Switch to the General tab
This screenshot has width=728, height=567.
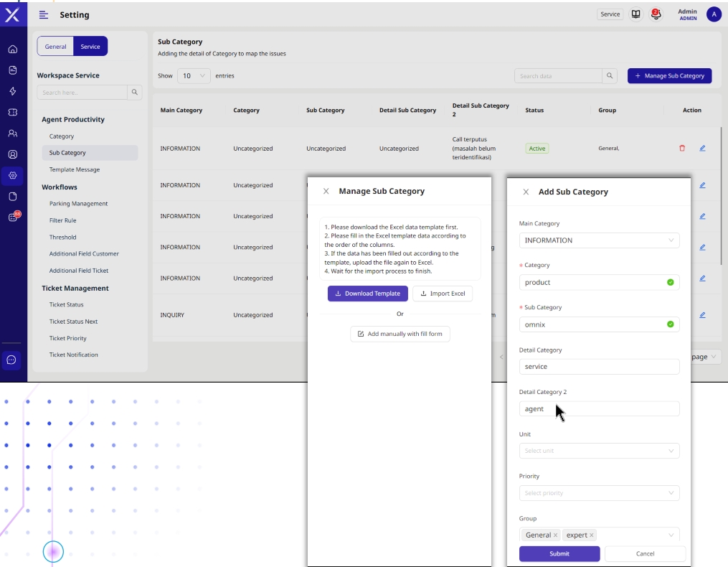point(55,47)
